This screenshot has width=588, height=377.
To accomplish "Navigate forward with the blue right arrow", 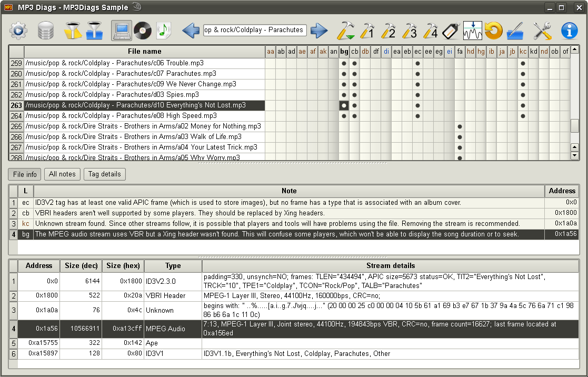I will tap(319, 31).
